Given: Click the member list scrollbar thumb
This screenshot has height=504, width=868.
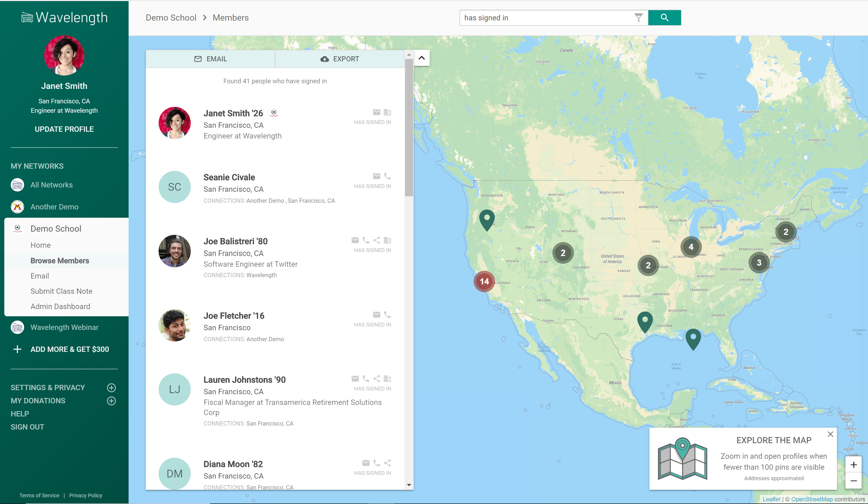Looking at the screenshot, I should click(x=409, y=127).
